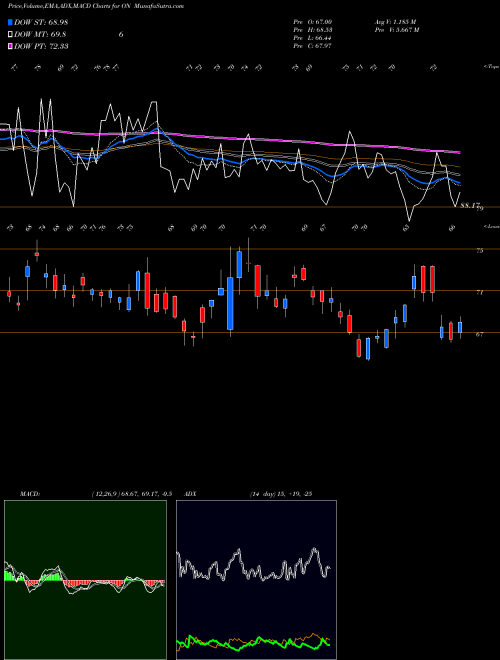
Task: Click the Pre C: 67.97 value
Action: 313,46
